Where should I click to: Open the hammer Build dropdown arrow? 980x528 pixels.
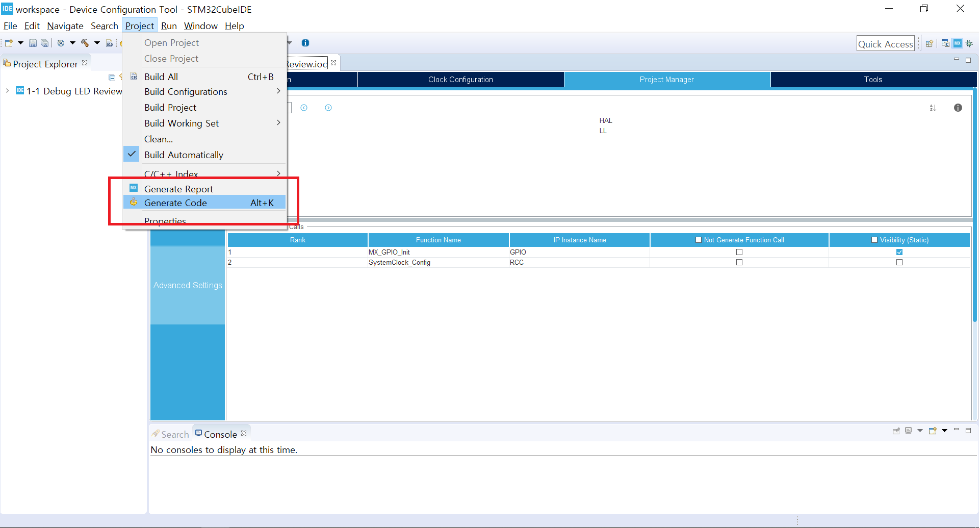97,43
